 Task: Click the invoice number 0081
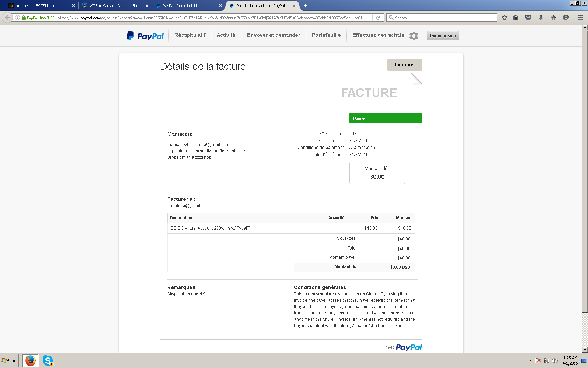(x=354, y=134)
